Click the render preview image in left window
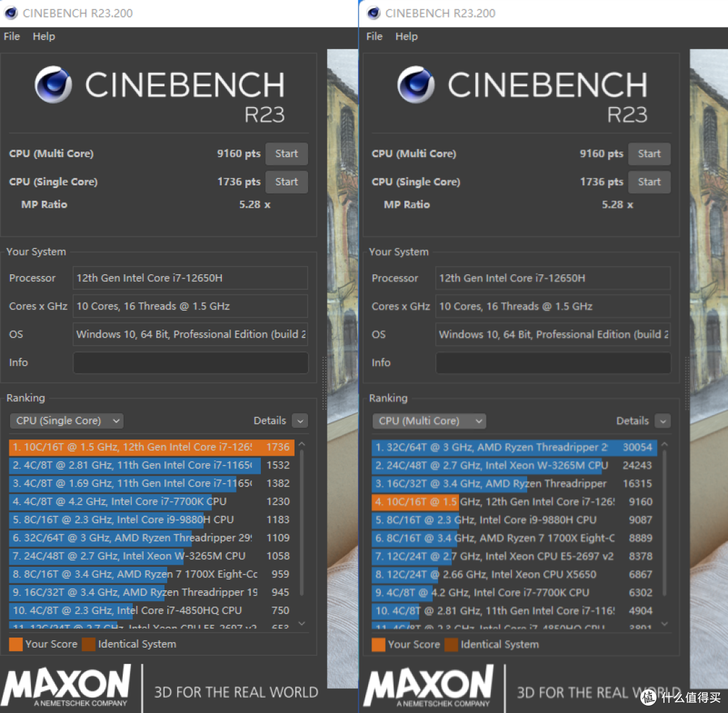The image size is (728, 713). [x=342, y=369]
